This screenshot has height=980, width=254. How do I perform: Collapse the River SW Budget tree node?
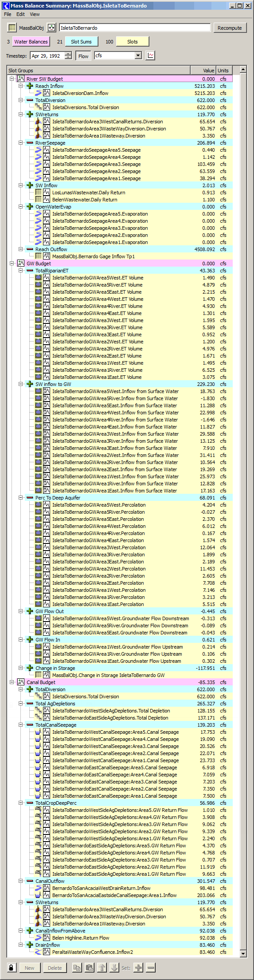12,79
